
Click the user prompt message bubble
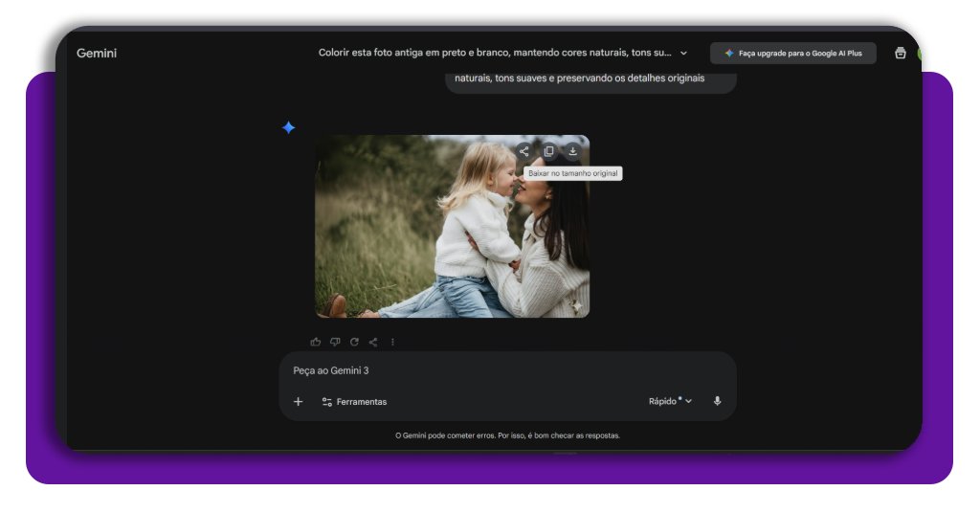point(590,78)
